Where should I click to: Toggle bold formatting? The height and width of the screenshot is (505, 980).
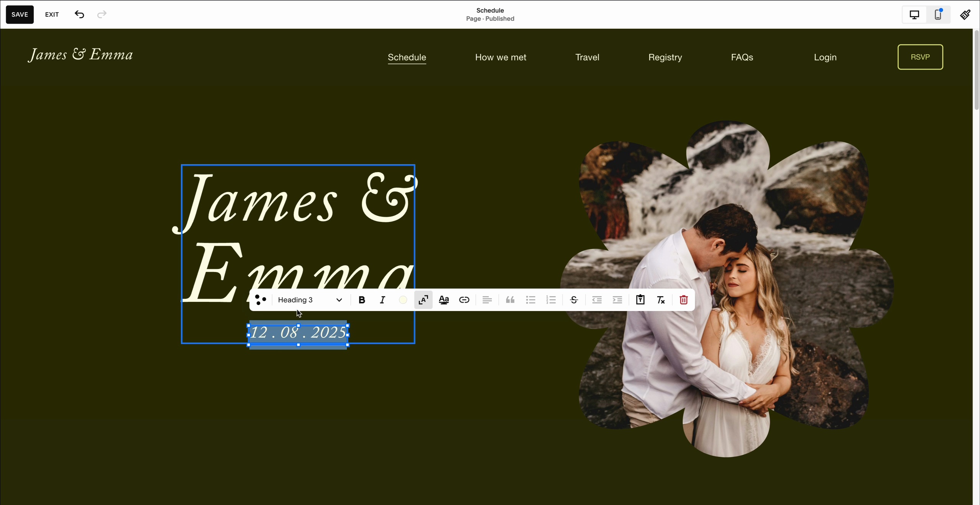[361, 300]
